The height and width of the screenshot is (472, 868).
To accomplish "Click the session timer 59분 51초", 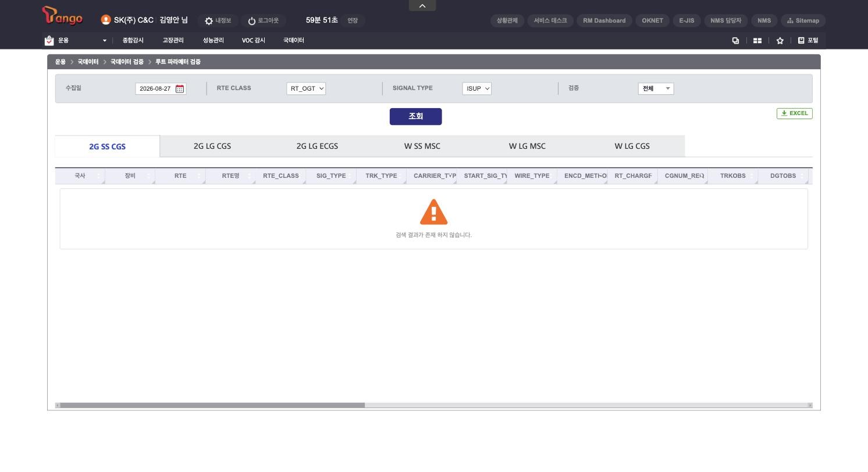I will [322, 20].
